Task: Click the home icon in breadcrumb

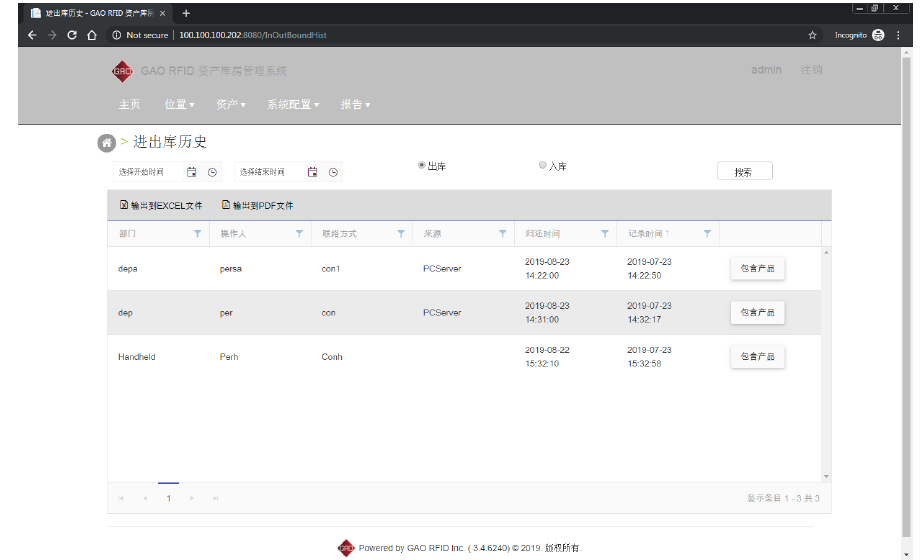Action: (106, 143)
